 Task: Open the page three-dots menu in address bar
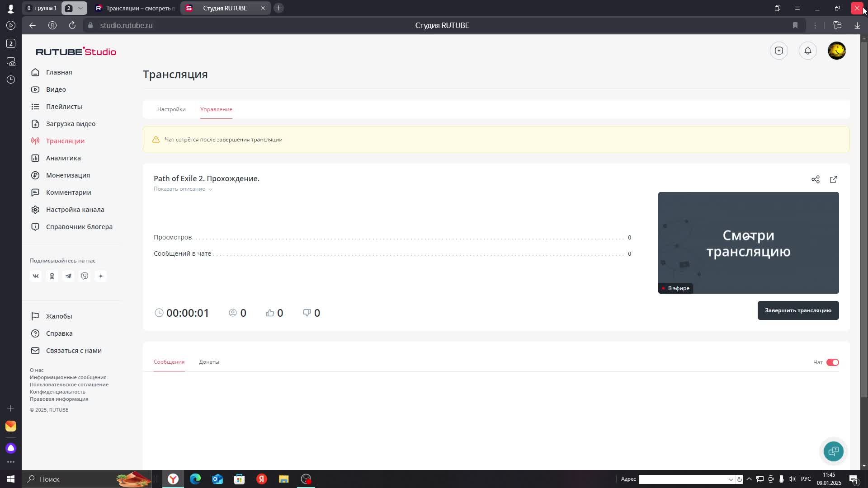(x=815, y=25)
